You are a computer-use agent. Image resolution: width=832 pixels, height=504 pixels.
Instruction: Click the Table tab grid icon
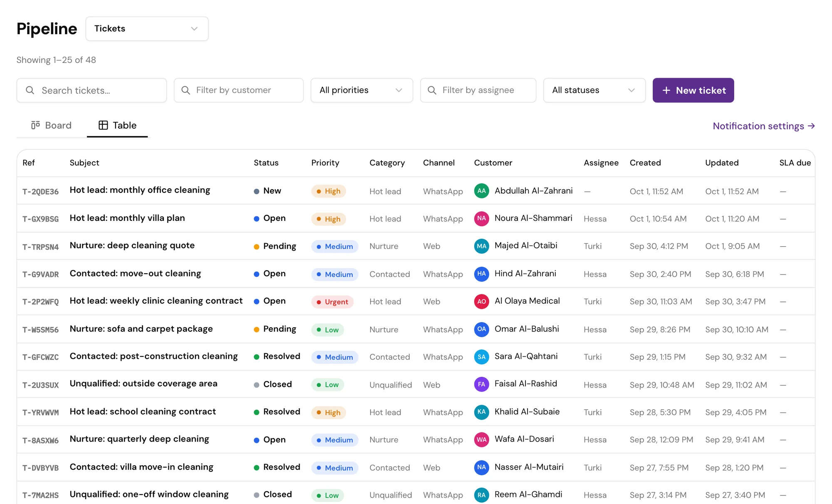103,125
